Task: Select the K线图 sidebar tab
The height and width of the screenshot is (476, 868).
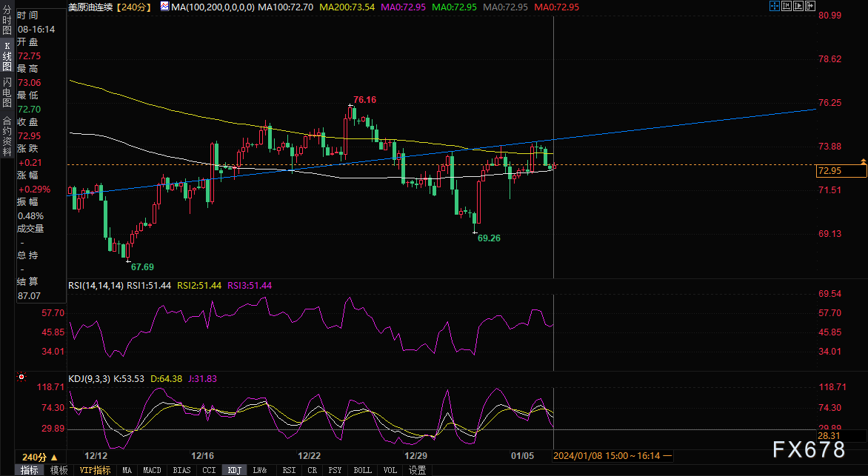Action: click(7, 56)
